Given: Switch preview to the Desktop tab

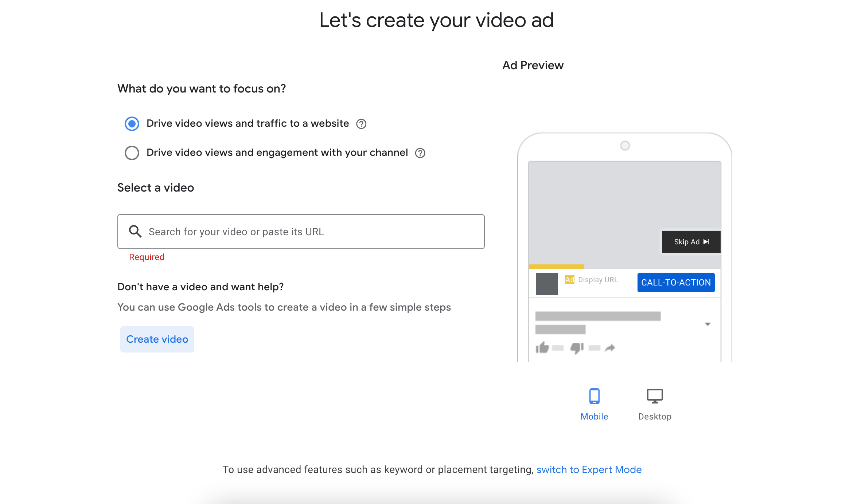Looking at the screenshot, I should point(654,416).
